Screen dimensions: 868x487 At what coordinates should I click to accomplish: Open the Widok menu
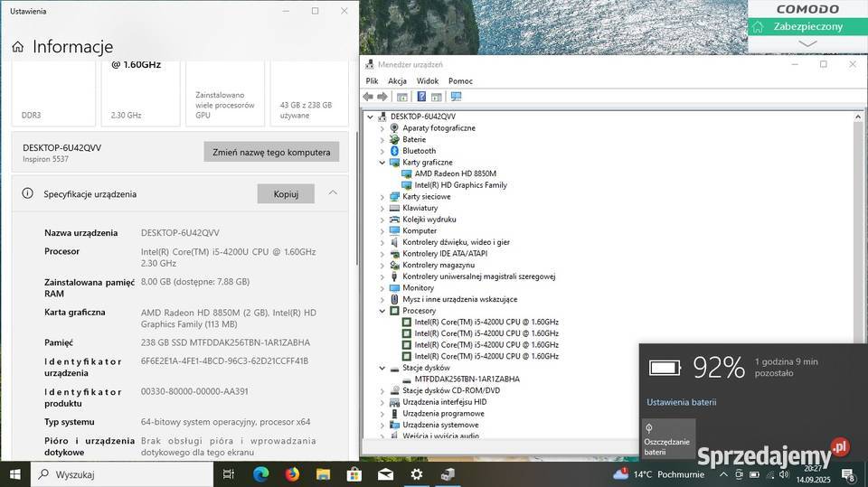click(x=428, y=80)
